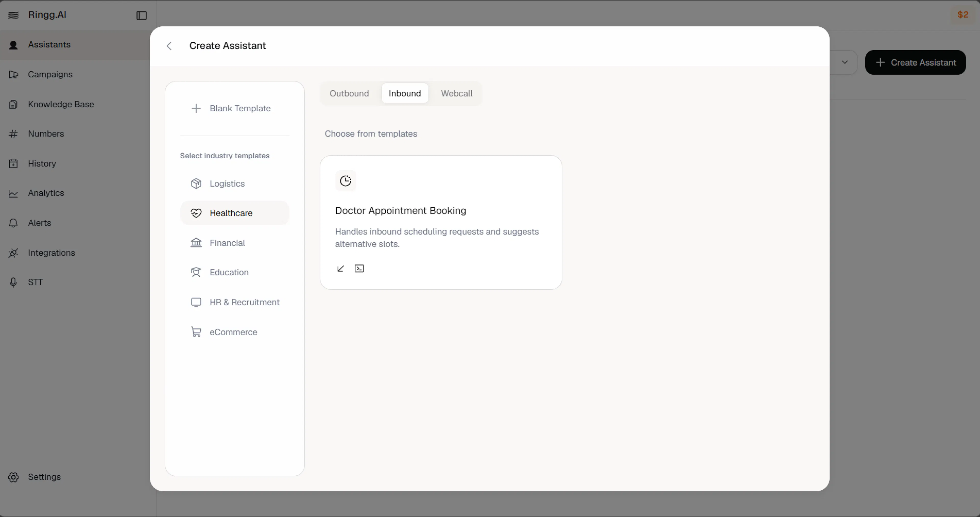Viewport: 980px width, 517px height.
Task: Click the HR & Recruitment monitor icon
Action: (196, 302)
